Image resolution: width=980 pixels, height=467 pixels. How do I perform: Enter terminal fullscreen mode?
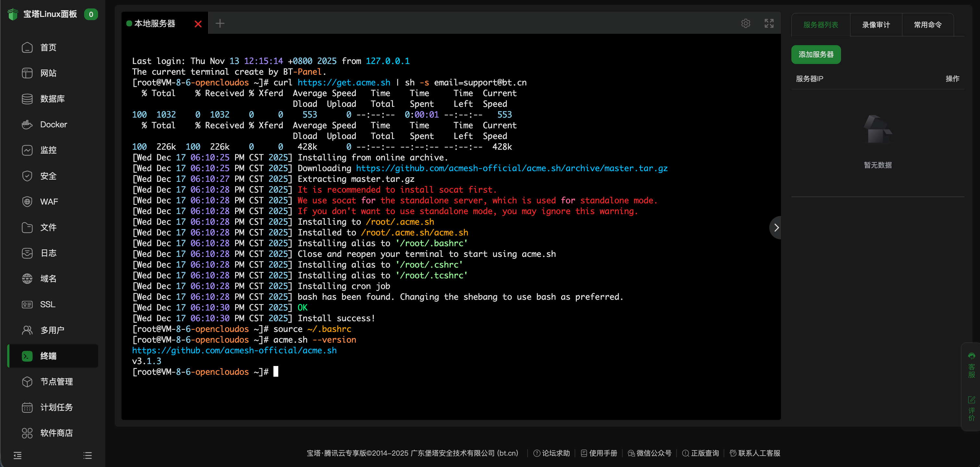[769, 23]
